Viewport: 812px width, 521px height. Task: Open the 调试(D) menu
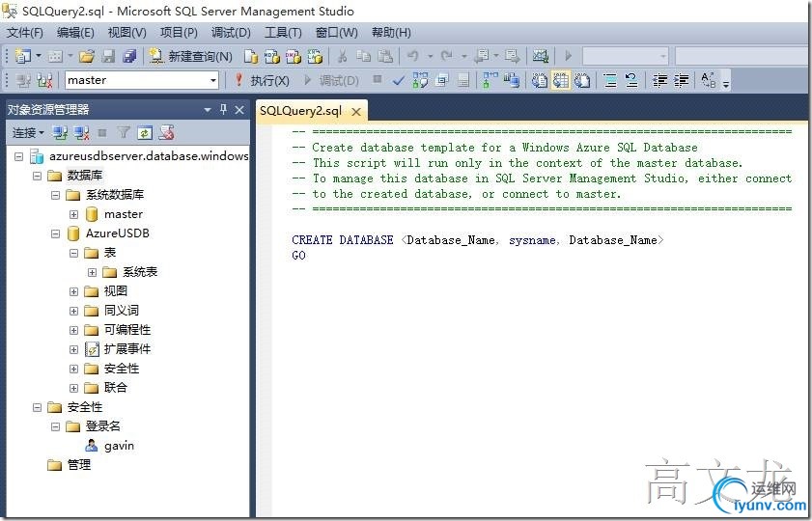(231, 33)
